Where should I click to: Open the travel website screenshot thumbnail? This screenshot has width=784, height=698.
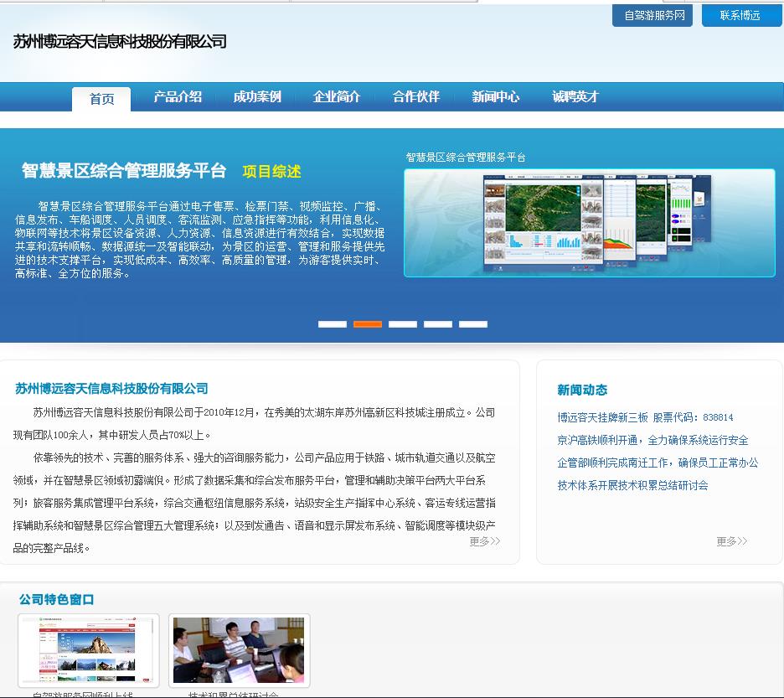point(89,650)
